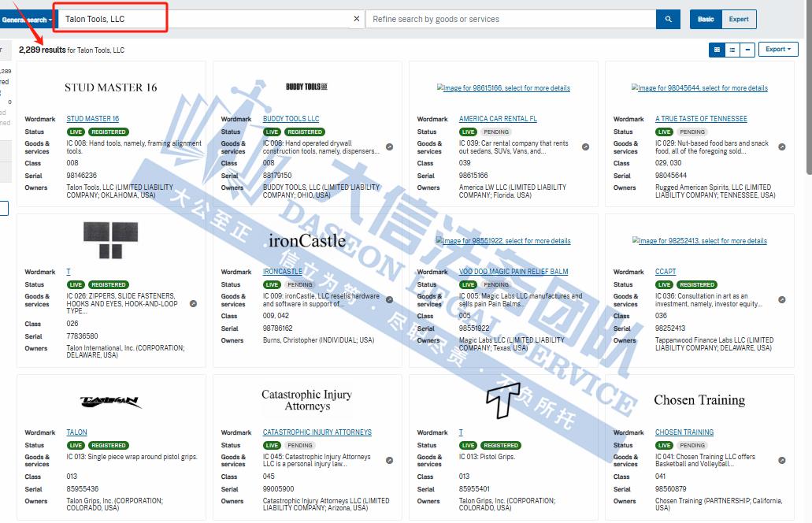
Task: Switch to Expert search mode
Action: pos(739,19)
